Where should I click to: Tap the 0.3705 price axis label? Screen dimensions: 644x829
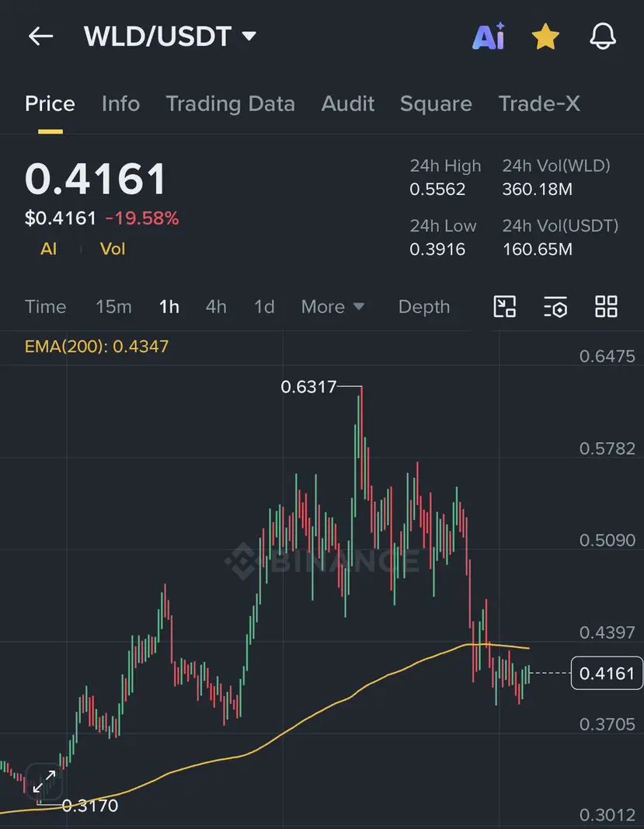click(607, 724)
